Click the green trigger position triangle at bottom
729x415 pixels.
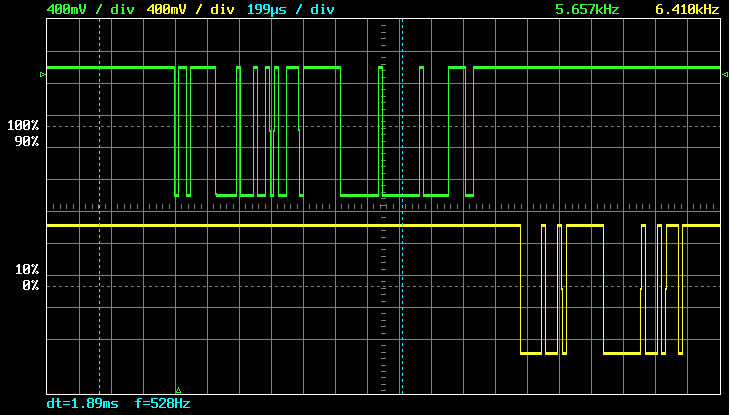click(x=178, y=390)
